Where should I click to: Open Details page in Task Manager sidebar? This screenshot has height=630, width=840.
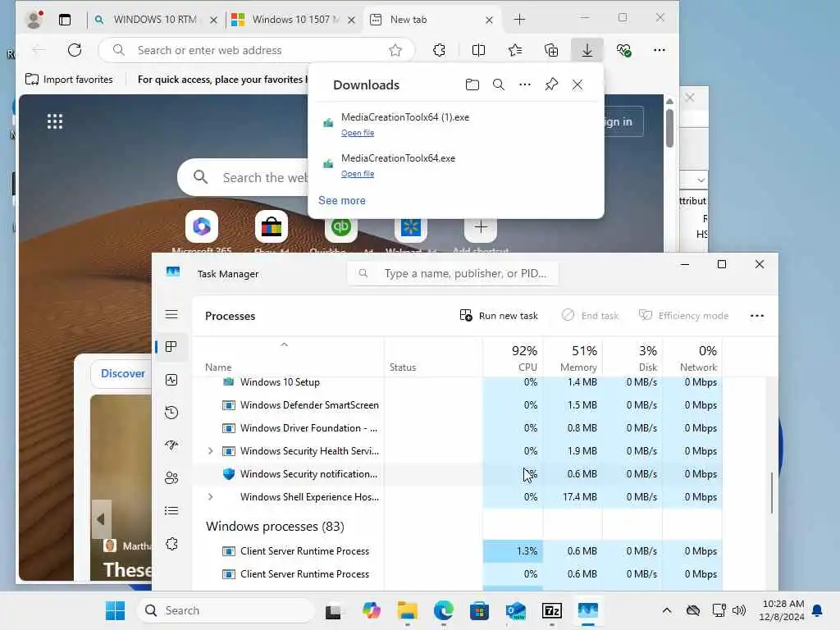click(171, 510)
